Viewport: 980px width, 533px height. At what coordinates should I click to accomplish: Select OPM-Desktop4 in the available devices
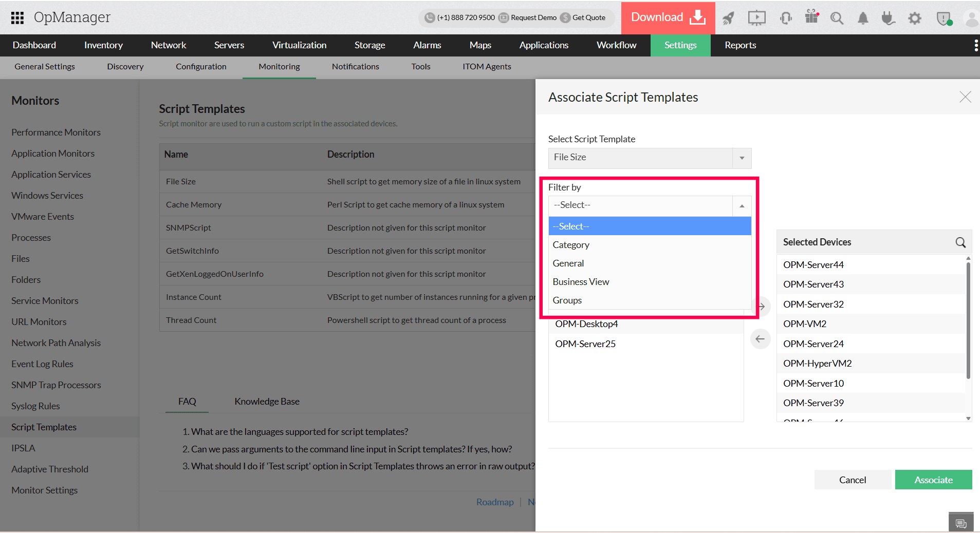pyautogui.click(x=646, y=324)
